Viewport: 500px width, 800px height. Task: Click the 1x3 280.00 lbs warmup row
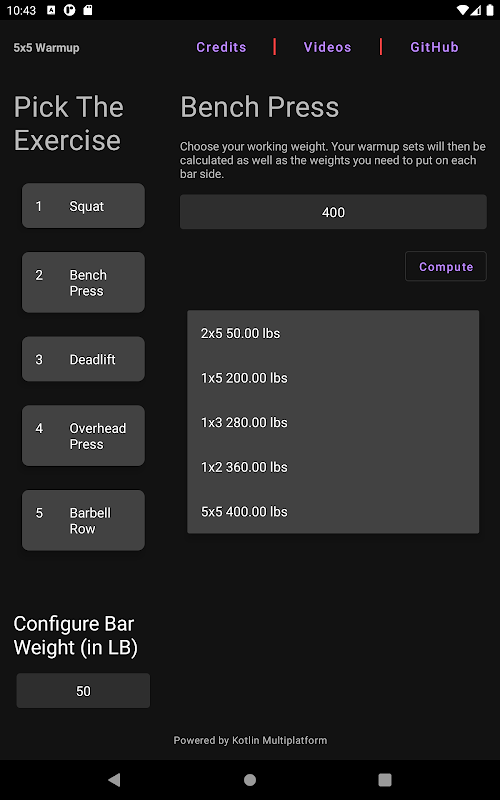point(333,422)
